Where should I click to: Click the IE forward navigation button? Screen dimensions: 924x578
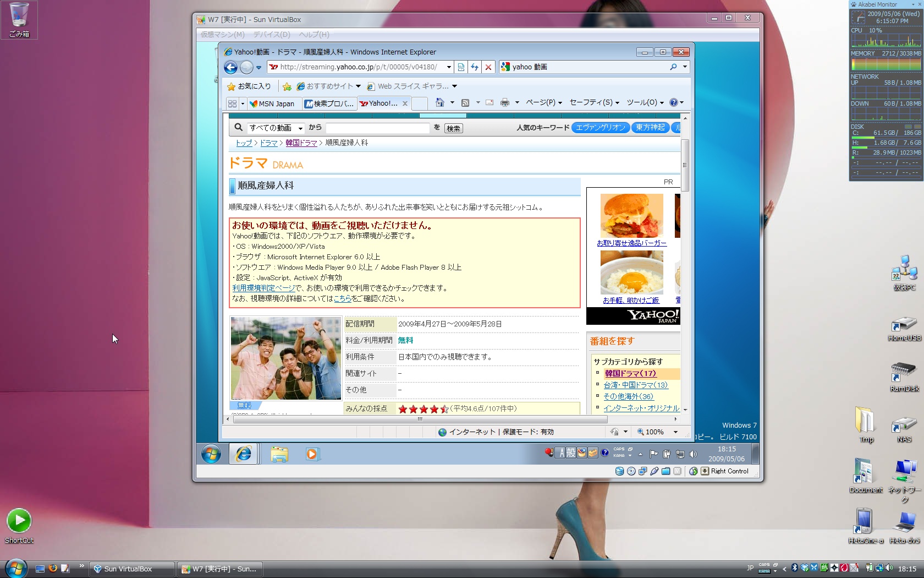point(246,67)
